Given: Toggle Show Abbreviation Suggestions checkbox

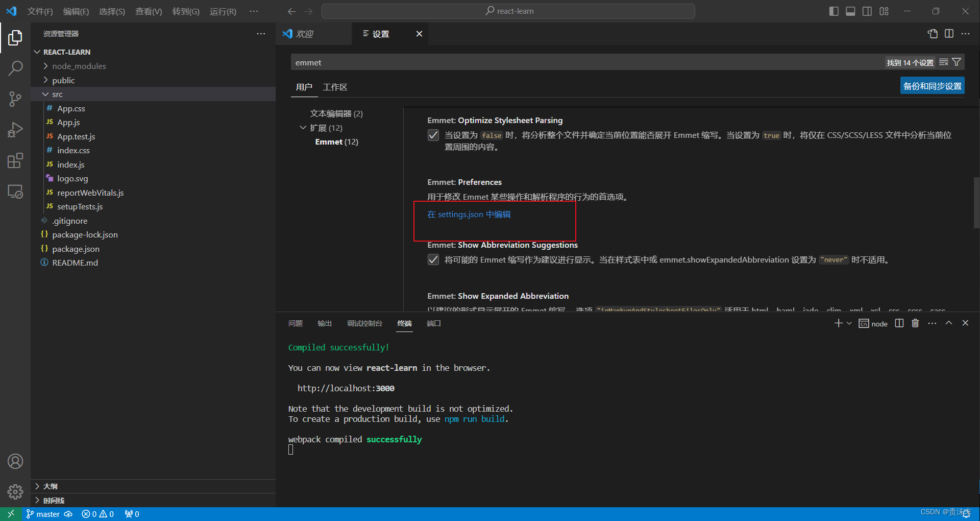Looking at the screenshot, I should (x=433, y=260).
